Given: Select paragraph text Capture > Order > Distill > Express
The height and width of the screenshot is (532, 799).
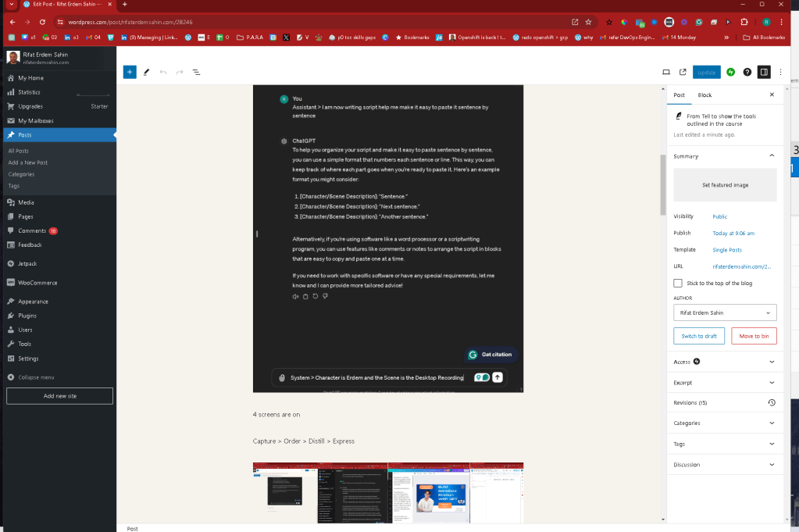Looking at the screenshot, I should 304,441.
